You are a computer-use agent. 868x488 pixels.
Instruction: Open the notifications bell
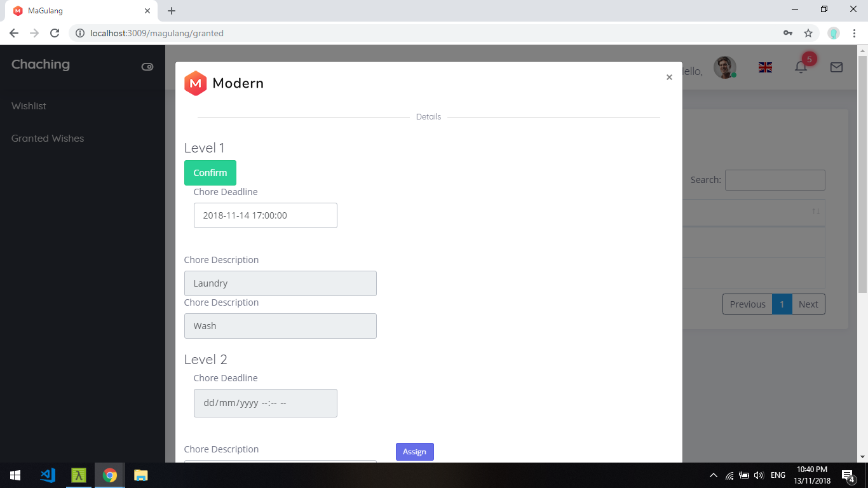801,67
